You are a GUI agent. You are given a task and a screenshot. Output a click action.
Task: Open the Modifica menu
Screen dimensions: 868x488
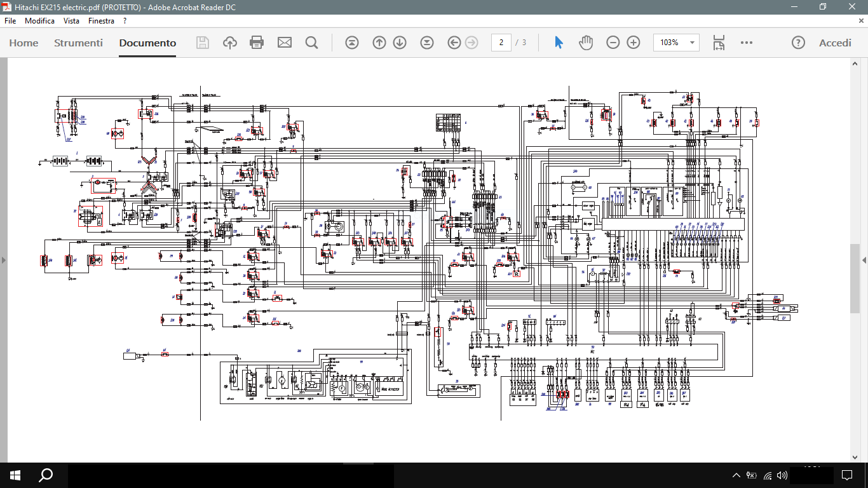tap(39, 21)
